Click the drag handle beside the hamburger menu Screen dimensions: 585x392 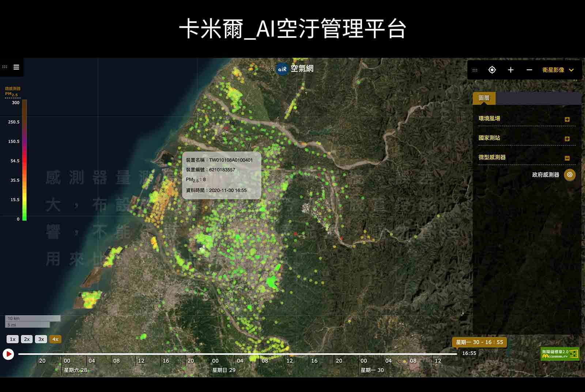click(5, 67)
